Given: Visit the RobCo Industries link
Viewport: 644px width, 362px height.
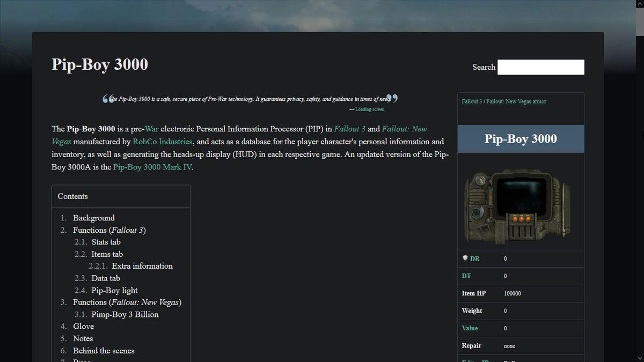Looking at the screenshot, I should [x=163, y=142].
